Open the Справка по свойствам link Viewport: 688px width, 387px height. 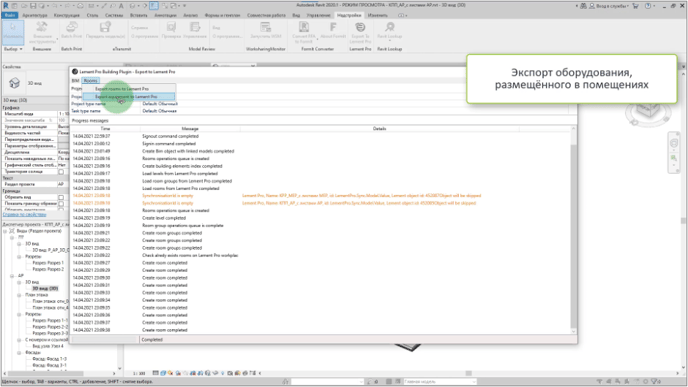tap(25, 215)
